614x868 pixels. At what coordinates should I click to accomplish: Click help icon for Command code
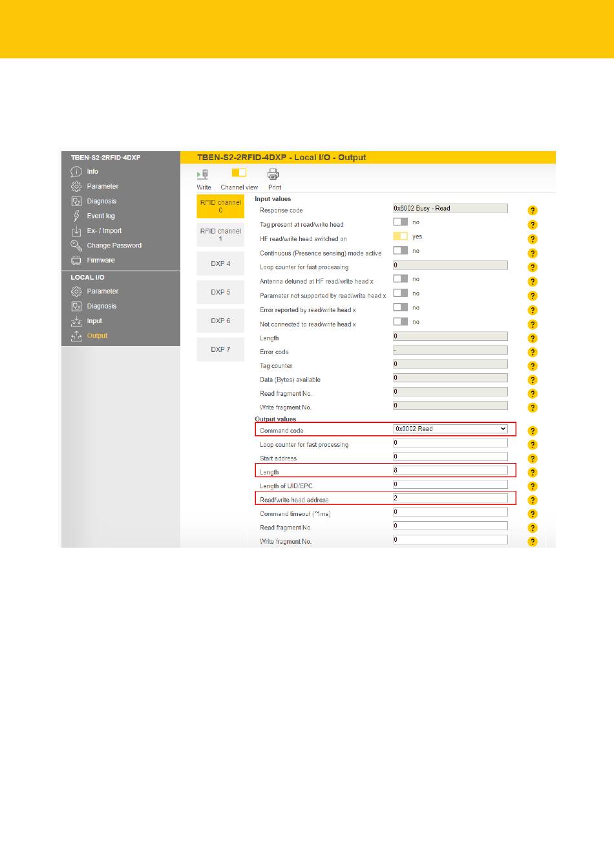coord(533,431)
